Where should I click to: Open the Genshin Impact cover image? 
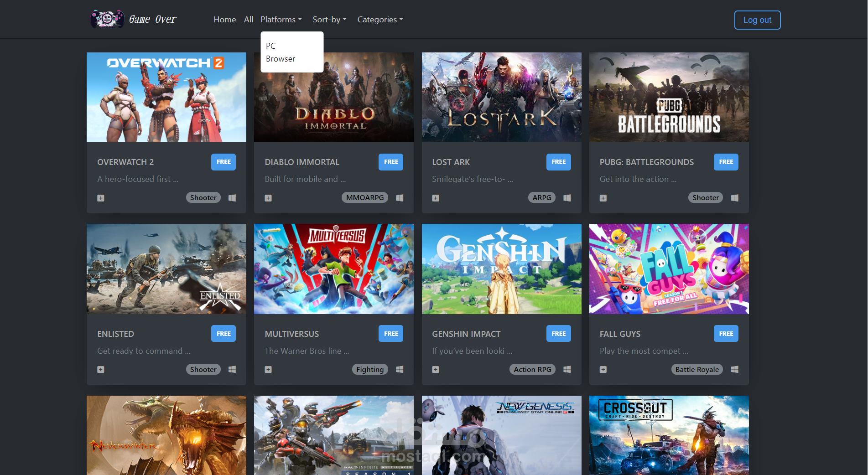[x=502, y=269]
